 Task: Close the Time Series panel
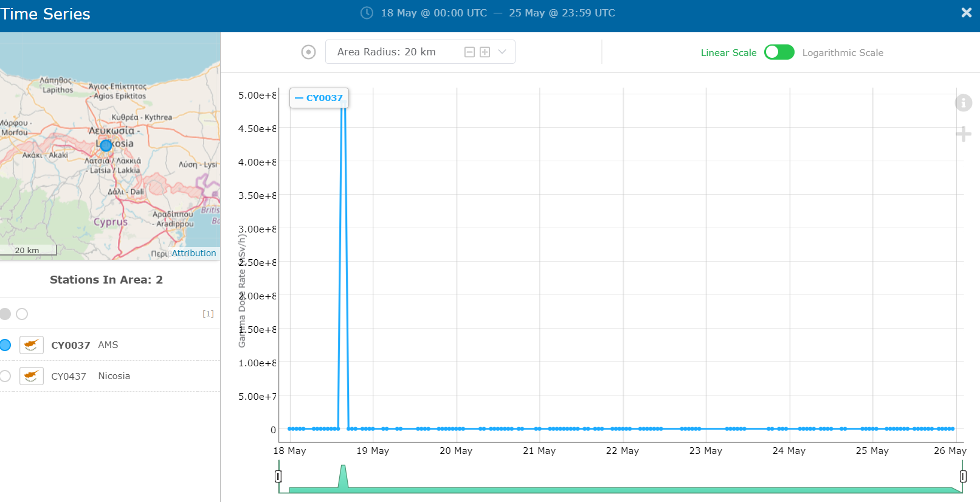(x=966, y=13)
